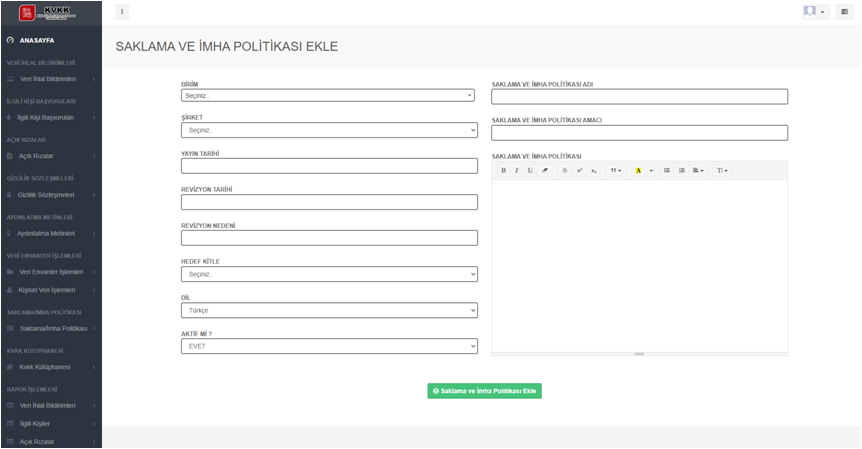This screenshot has height=449, width=862.
Task: Open the user profile avatar menu
Action: [814, 12]
